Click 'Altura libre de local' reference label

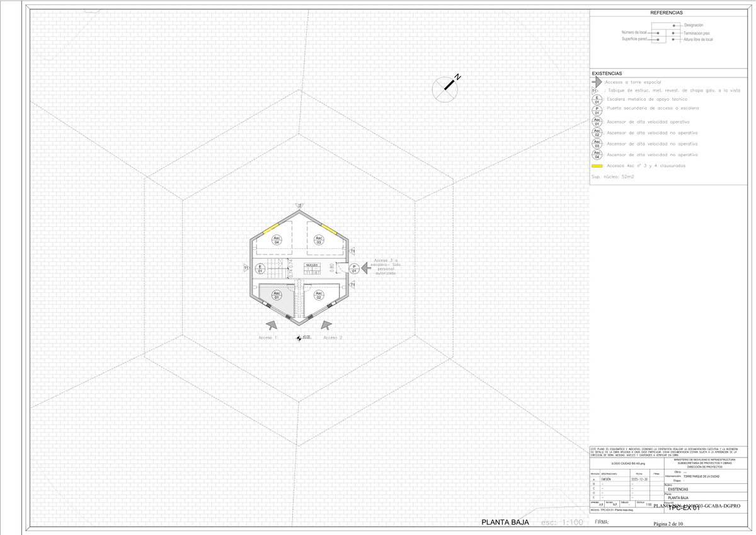[x=698, y=39]
